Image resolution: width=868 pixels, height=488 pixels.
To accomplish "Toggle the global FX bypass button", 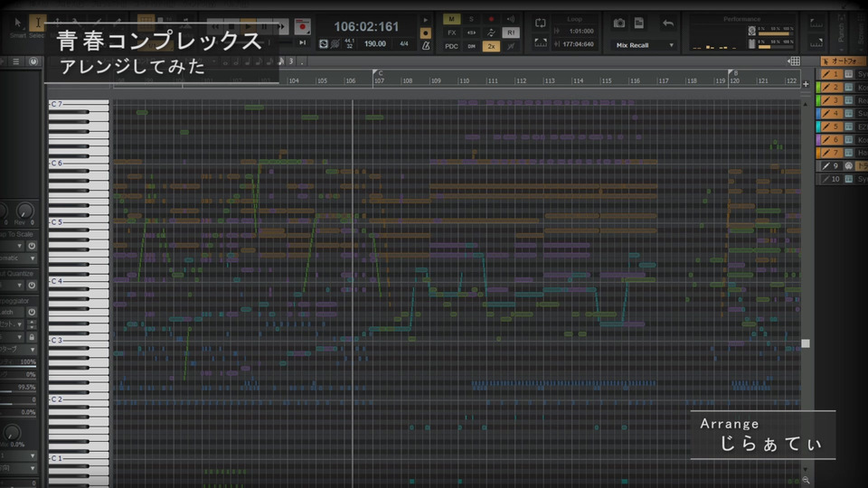I will click(x=451, y=33).
